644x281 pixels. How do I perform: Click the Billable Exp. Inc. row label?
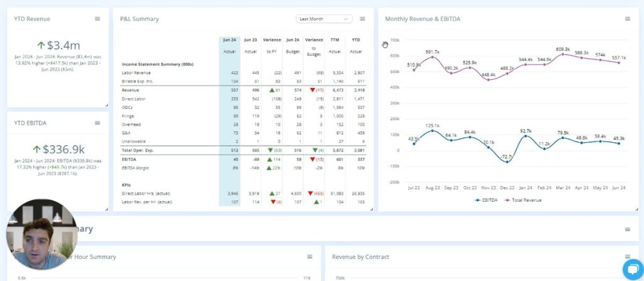click(x=137, y=81)
